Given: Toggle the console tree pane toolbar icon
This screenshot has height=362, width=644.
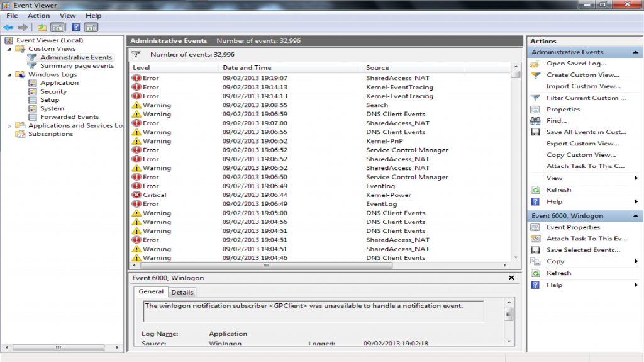Looking at the screenshot, I should [57, 28].
